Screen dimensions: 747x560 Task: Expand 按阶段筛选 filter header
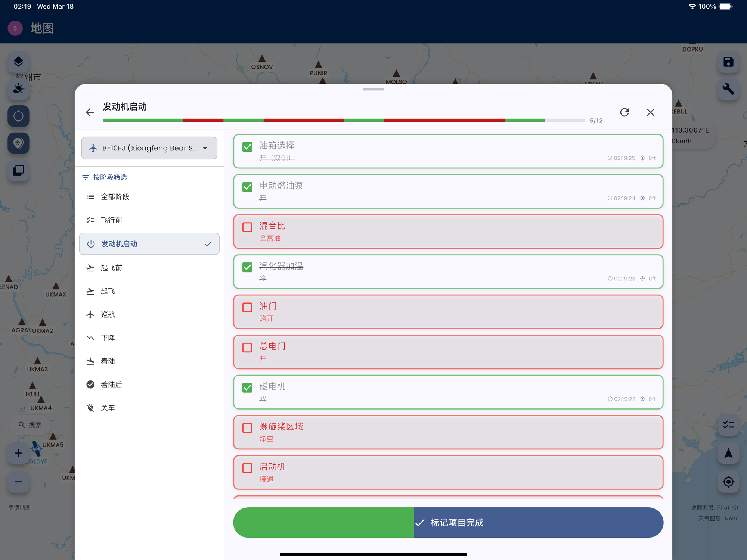[x=105, y=177]
